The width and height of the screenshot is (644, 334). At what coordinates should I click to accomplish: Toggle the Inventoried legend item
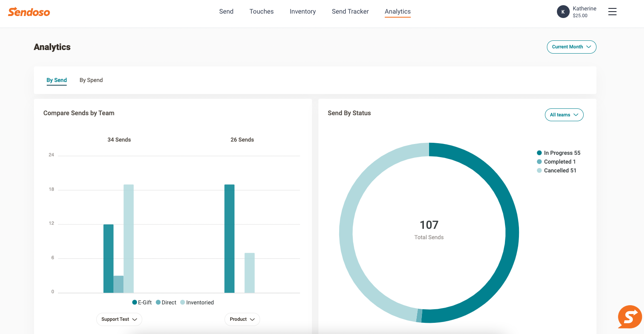197,302
